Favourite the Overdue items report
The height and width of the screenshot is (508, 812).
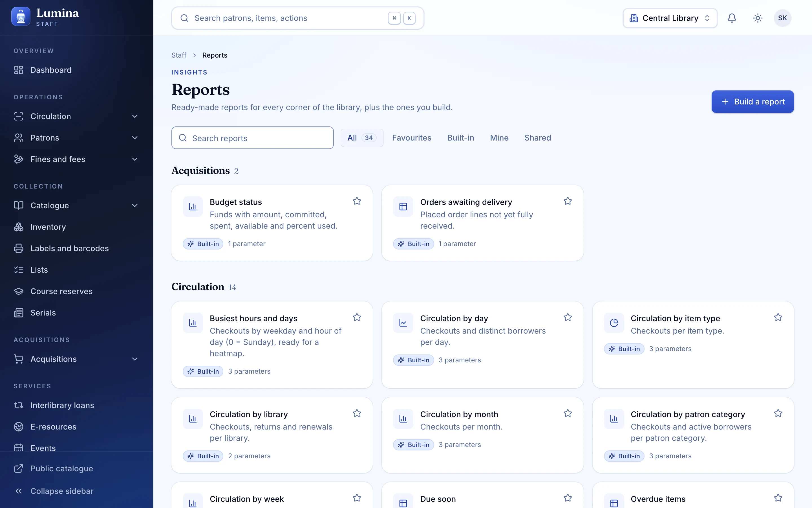click(778, 498)
